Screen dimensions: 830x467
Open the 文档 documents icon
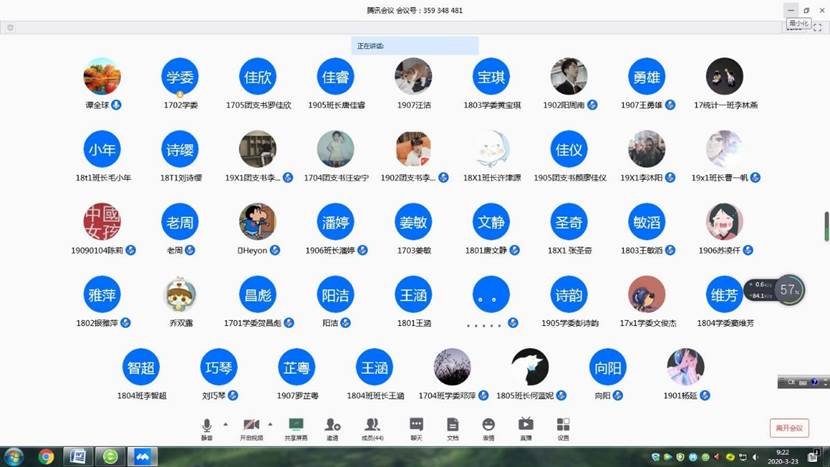[452, 426]
